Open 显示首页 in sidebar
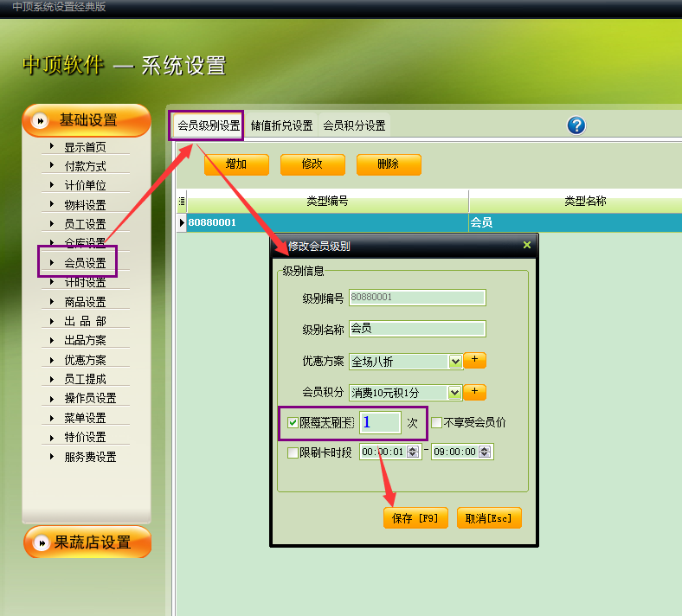Viewport: 682px width, 616px height. [85, 147]
